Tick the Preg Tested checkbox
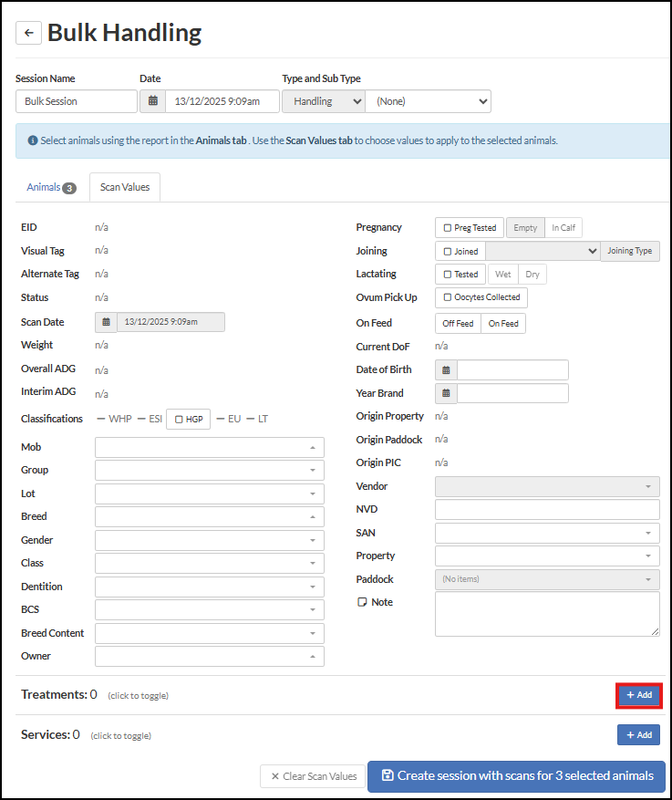 (447, 228)
